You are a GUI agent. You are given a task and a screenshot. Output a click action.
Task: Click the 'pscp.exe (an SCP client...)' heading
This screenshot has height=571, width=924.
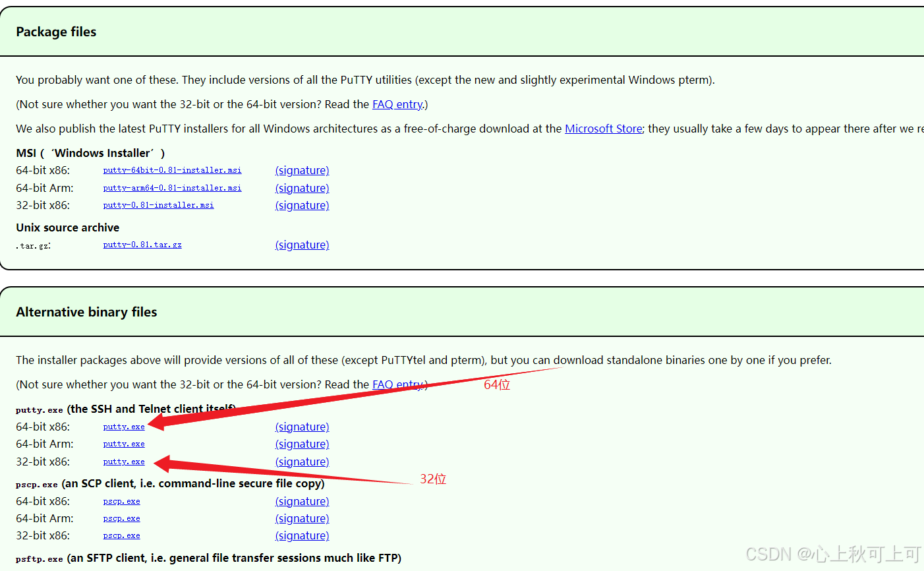point(170,483)
